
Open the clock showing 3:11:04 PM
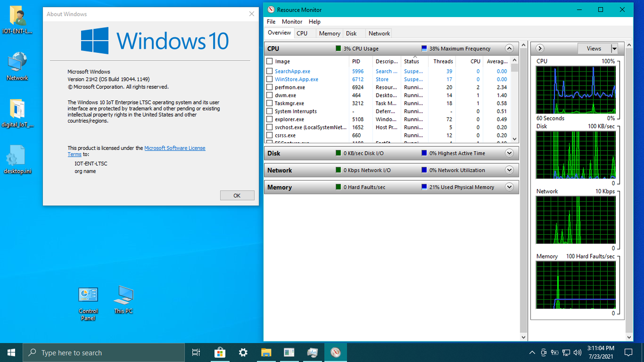(601, 352)
